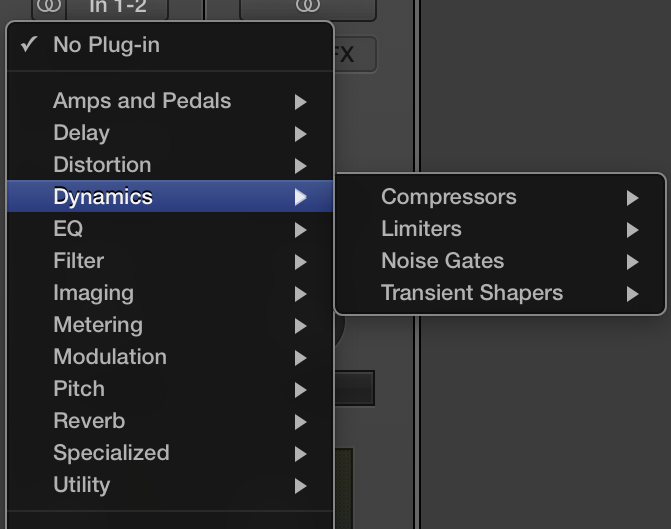Choose the Distortion category
The image size is (671, 529).
[x=102, y=165]
